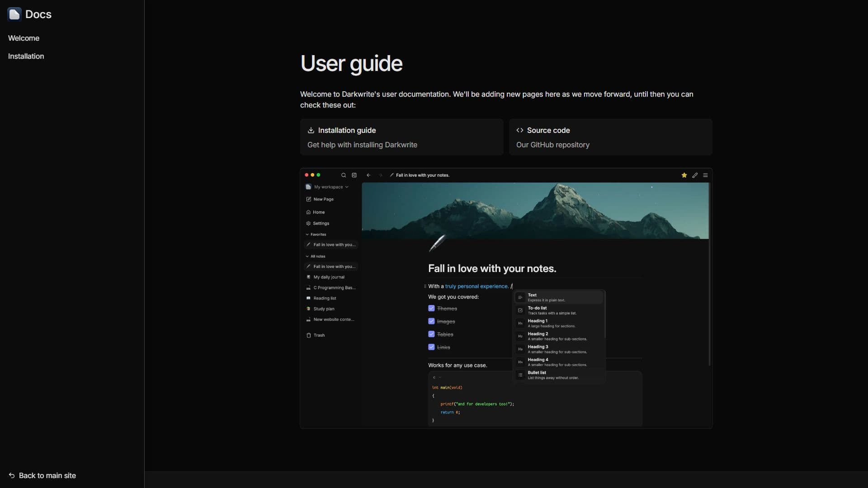This screenshot has width=868, height=488.
Task: Click the block menu scrollbar
Action: pos(604,315)
